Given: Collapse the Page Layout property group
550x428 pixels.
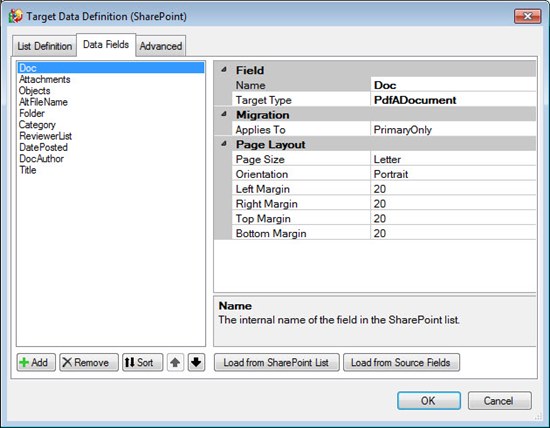Looking at the screenshot, I should 224,144.
